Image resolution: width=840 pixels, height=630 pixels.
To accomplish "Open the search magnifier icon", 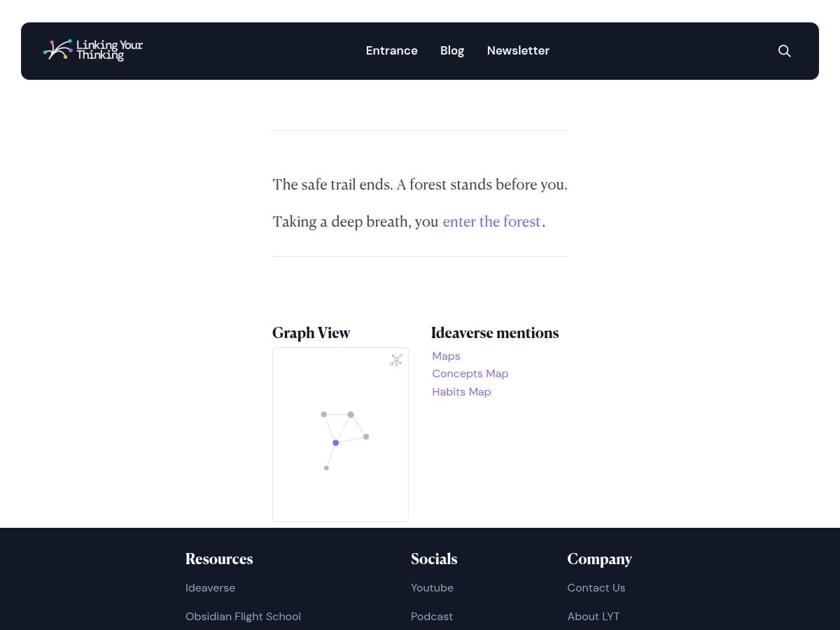I will 784,51.
